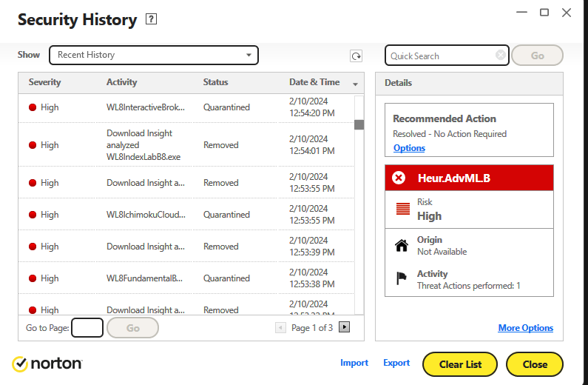Click red severity dot of WL8InteractiveBrok row
The height and width of the screenshot is (385, 588).
[33, 107]
